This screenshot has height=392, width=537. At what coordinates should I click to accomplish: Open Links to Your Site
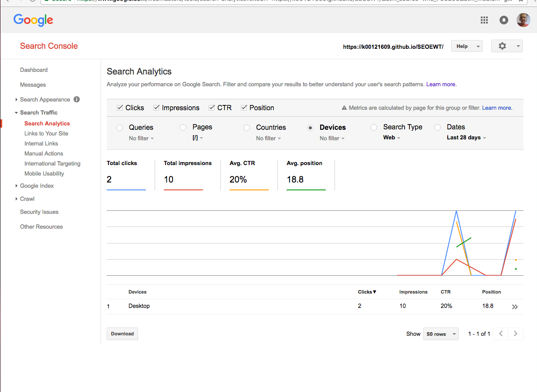(46, 133)
